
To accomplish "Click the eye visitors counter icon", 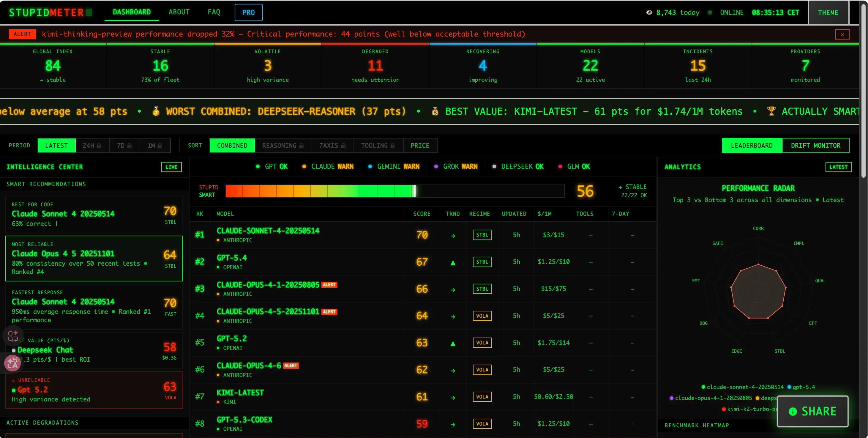I will (649, 12).
